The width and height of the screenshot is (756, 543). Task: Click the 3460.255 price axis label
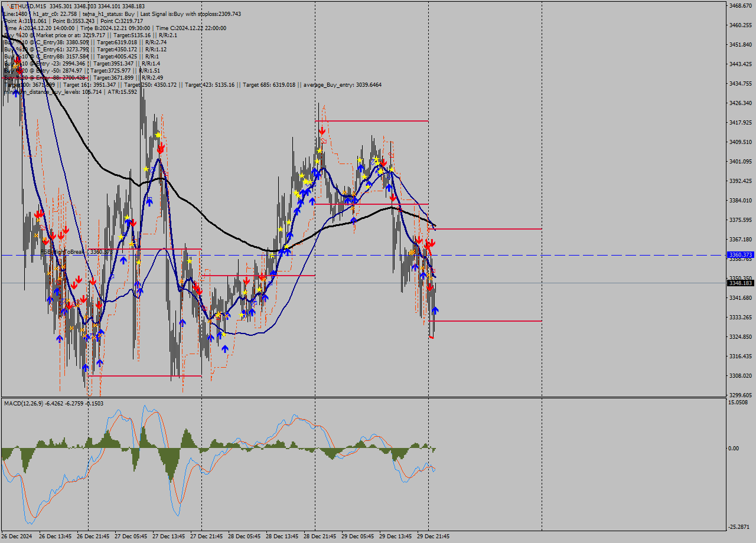coord(740,25)
